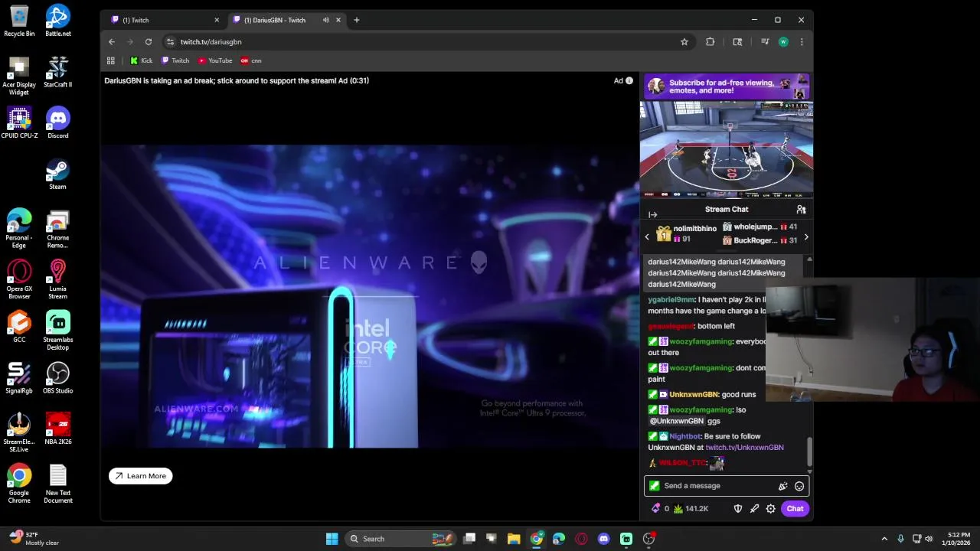The height and width of the screenshot is (551, 980).
Task: Open the Recycle Bin icon
Action: pyautogui.click(x=19, y=21)
